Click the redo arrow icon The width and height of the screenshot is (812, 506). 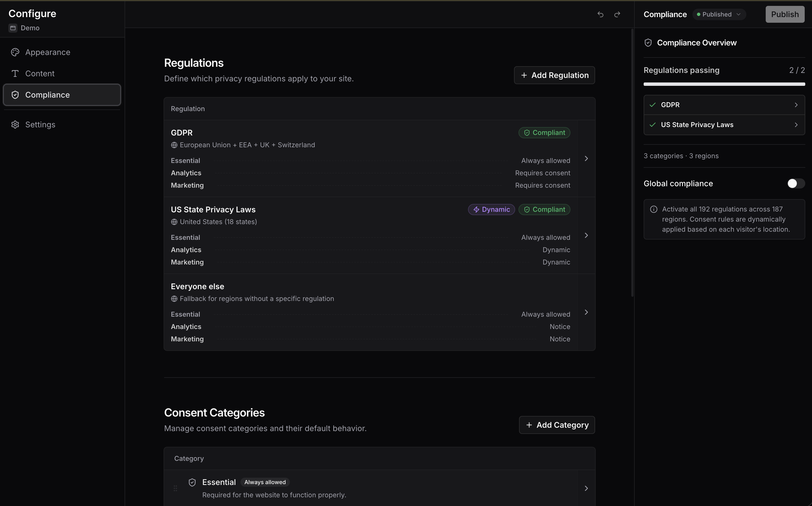pos(617,14)
